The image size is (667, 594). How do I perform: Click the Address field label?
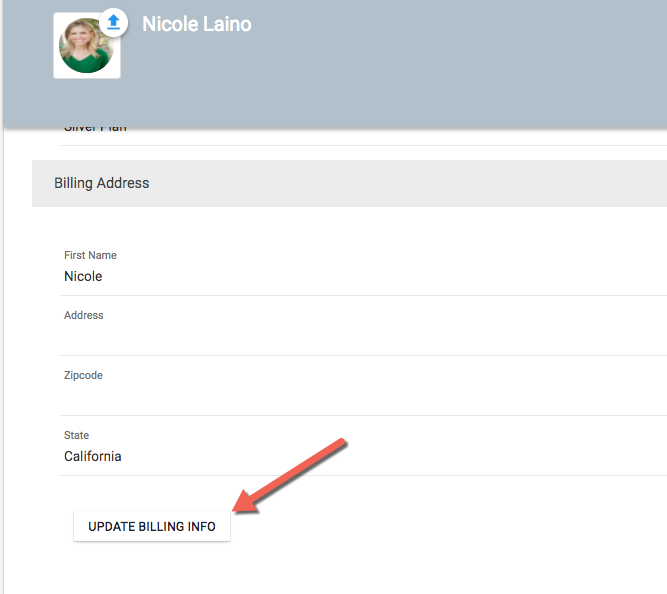84,316
